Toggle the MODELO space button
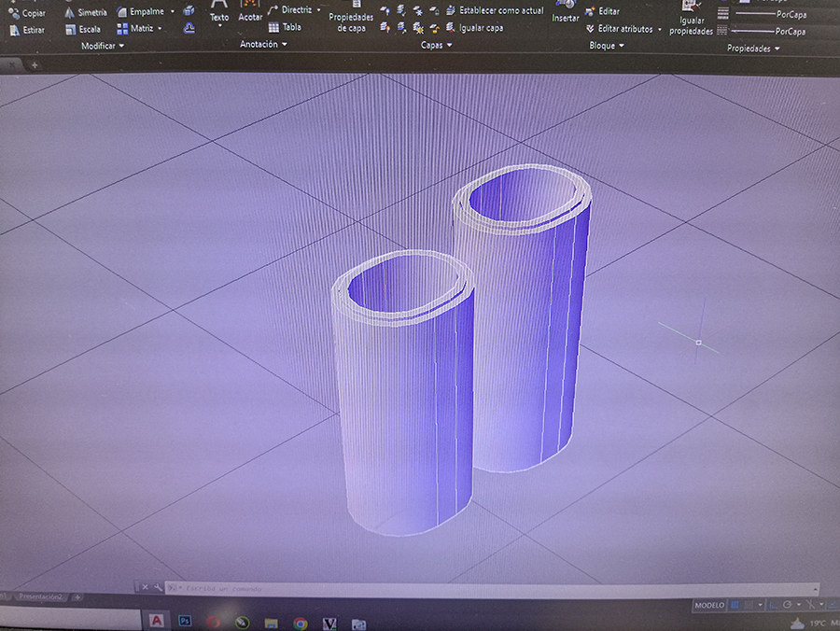Screen dimensions: 840x631 click(709, 606)
